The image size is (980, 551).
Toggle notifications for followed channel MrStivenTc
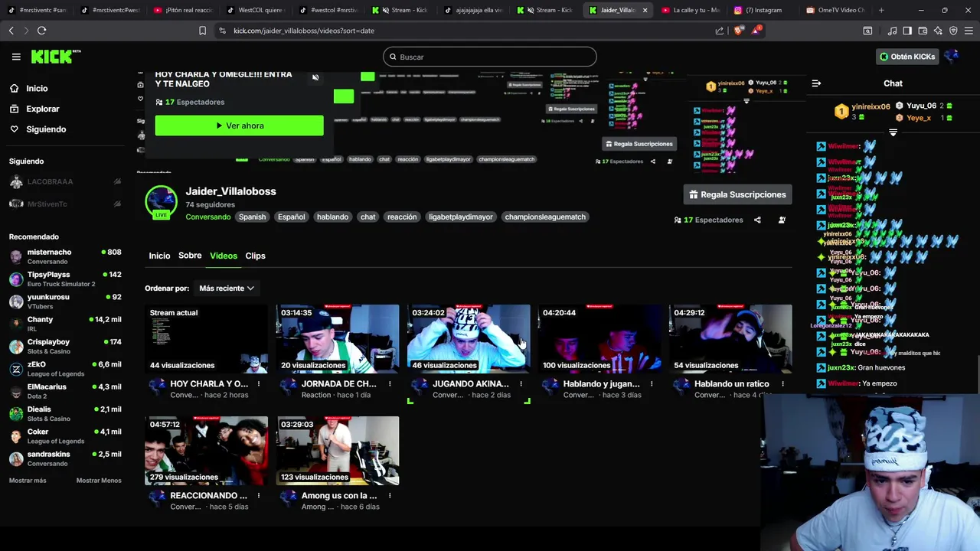tap(117, 204)
